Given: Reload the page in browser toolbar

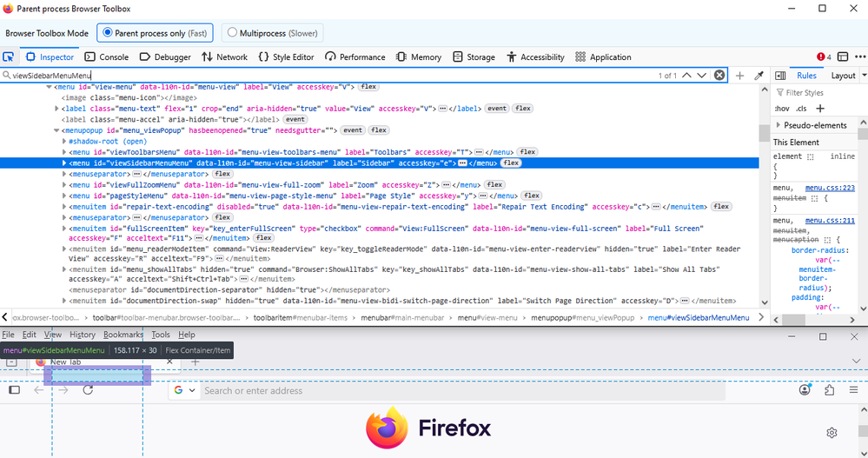Looking at the screenshot, I should point(88,390).
